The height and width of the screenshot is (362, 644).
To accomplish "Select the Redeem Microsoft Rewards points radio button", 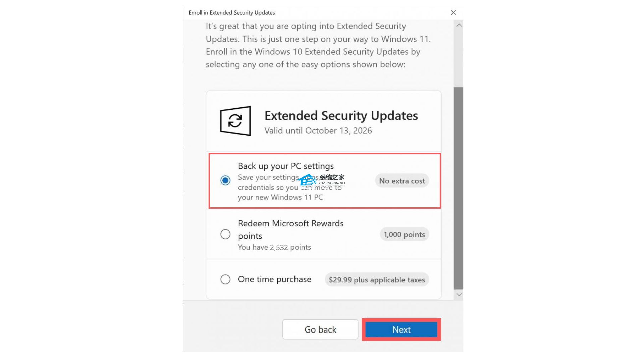I will 225,234.
